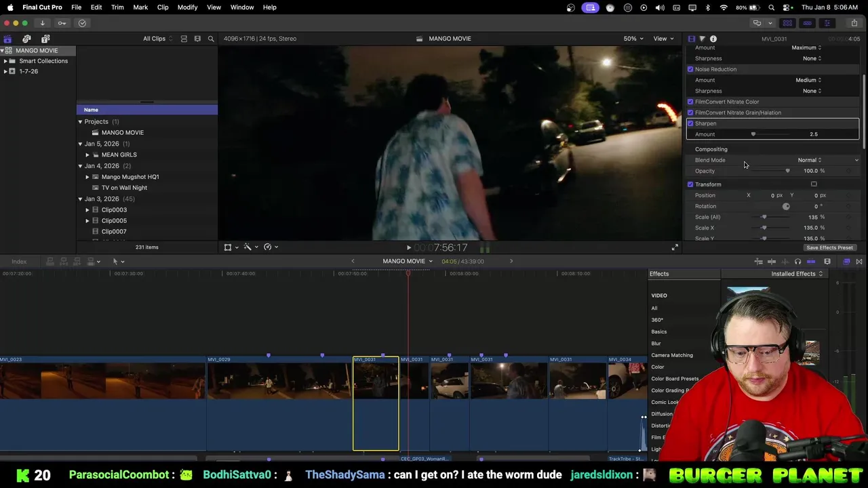Show the Libraries sidebar clapper icon
Image resolution: width=868 pixels, height=488 pixels.
[x=7, y=39]
